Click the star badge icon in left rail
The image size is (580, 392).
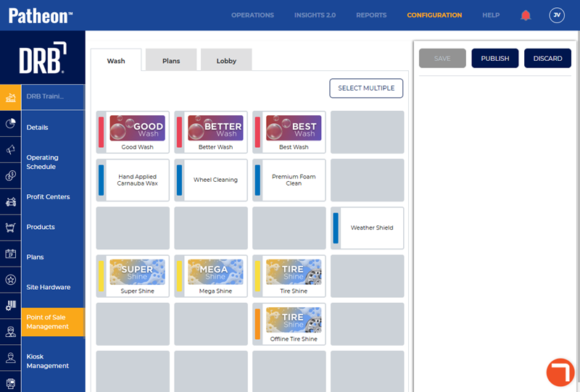tap(10, 280)
